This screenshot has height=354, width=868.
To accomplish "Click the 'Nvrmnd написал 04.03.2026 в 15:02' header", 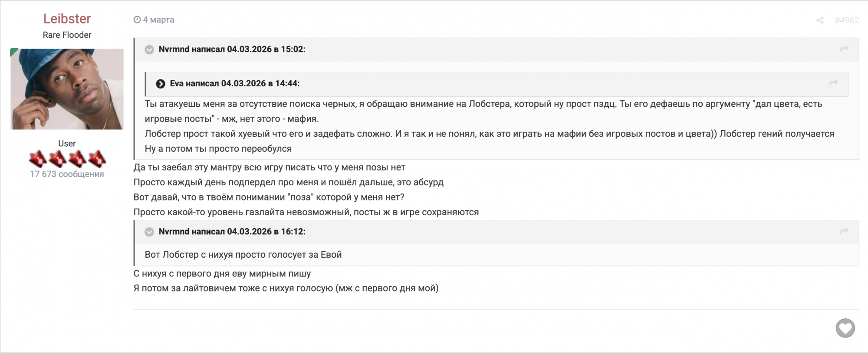I will coord(232,49).
